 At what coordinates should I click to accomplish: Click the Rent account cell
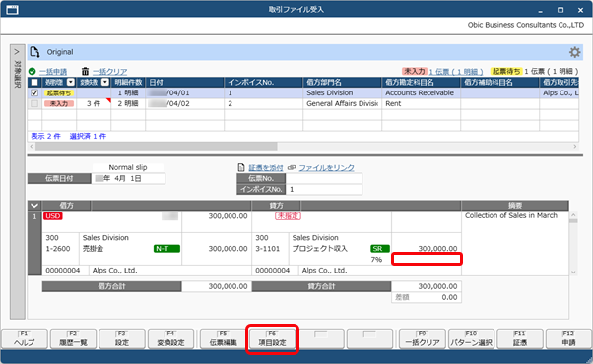pyautogui.click(x=421, y=103)
